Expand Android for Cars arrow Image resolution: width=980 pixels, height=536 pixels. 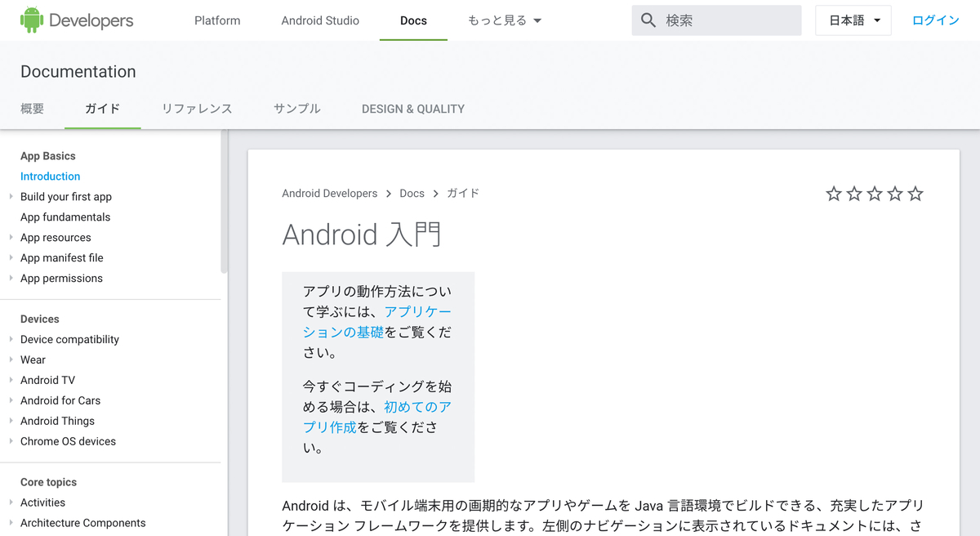click(11, 400)
